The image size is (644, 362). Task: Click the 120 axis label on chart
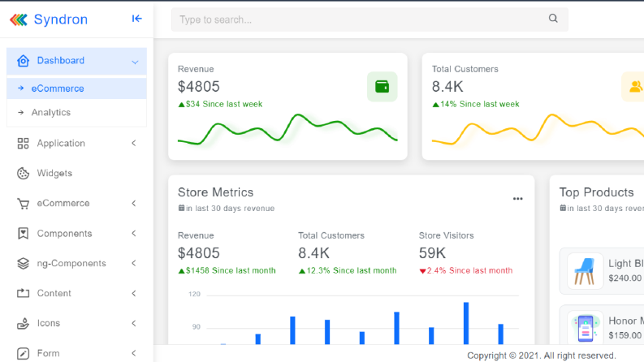[194, 294]
